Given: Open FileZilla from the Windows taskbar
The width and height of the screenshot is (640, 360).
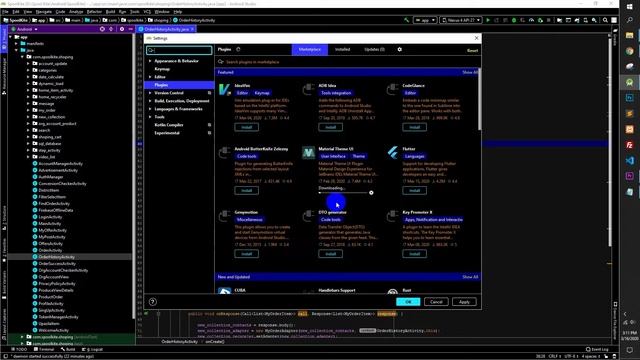Looking at the screenshot, I should click(630, 145).
